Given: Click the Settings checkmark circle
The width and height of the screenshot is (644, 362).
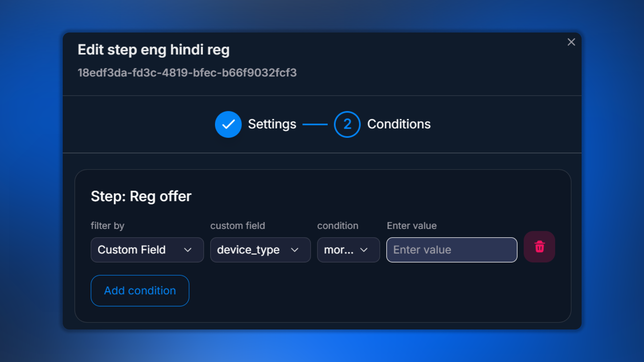Looking at the screenshot, I should [228, 124].
